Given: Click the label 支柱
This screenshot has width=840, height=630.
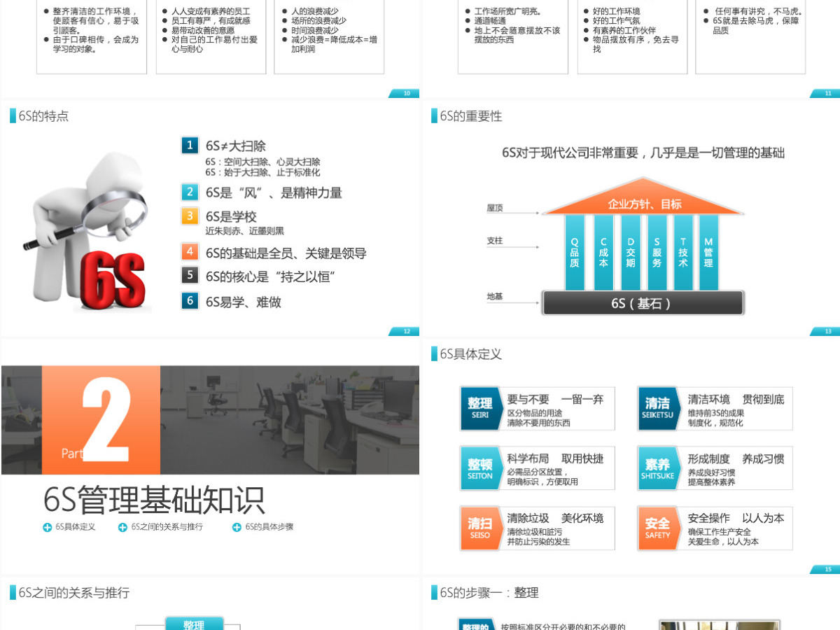Looking at the screenshot, I should [x=495, y=241].
